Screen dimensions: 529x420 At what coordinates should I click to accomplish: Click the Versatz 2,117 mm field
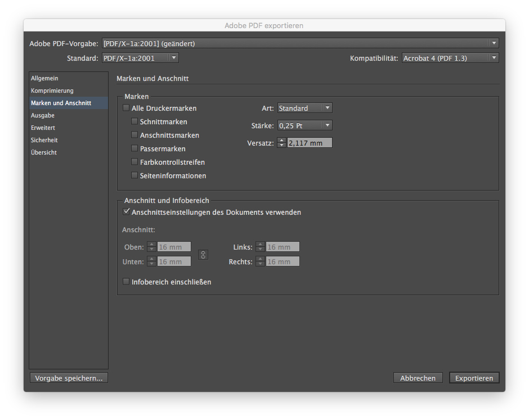(x=310, y=143)
